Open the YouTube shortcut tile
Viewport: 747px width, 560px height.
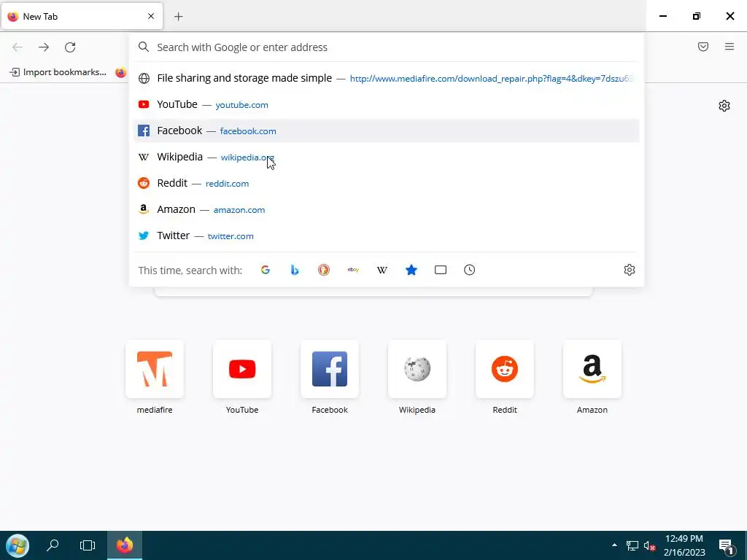[x=242, y=369]
